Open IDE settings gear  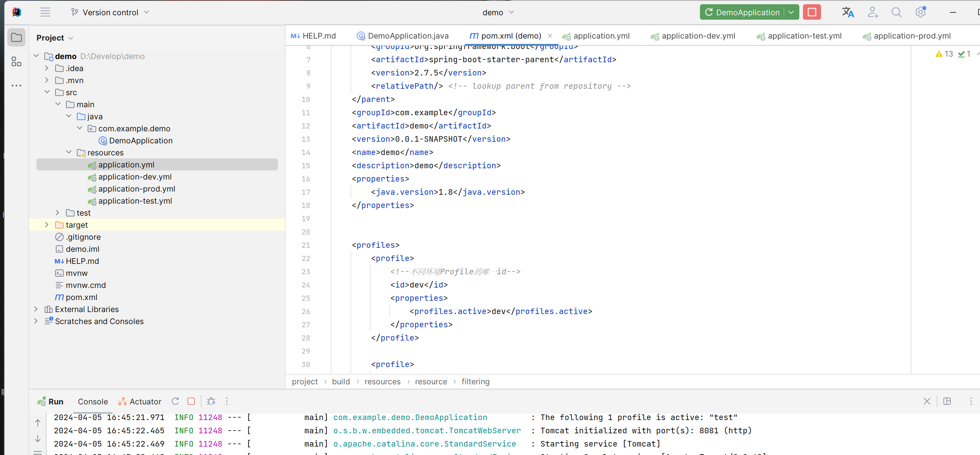pos(921,12)
